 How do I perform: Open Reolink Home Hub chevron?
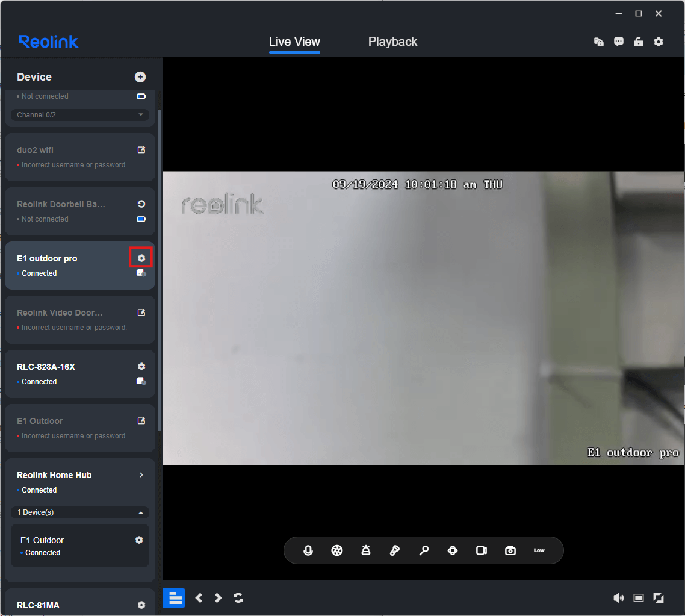(141, 475)
